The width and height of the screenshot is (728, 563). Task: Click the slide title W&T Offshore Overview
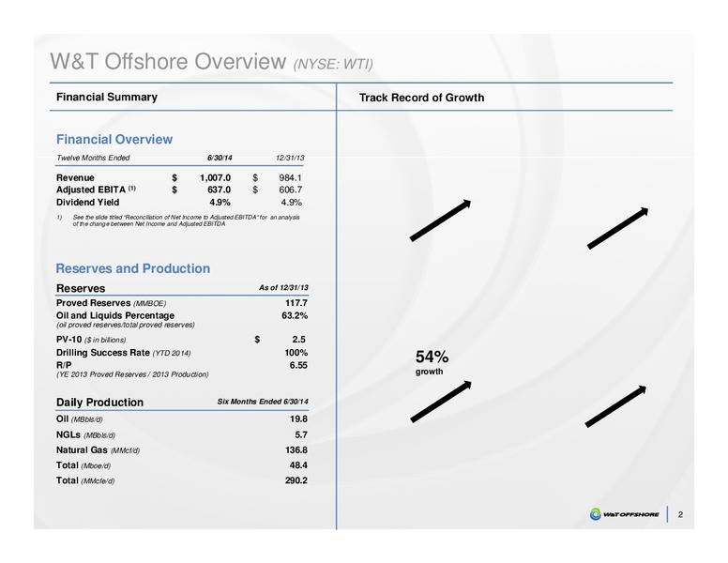coord(168,61)
